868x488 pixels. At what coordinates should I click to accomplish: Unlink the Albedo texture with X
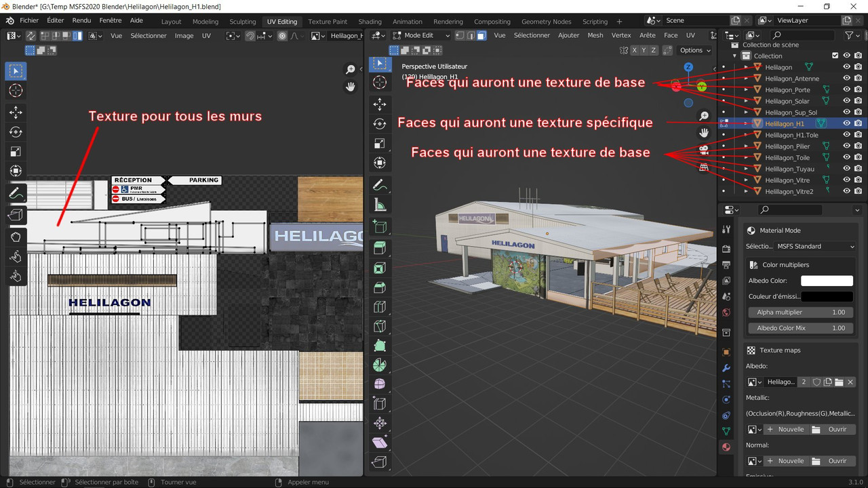tap(850, 382)
